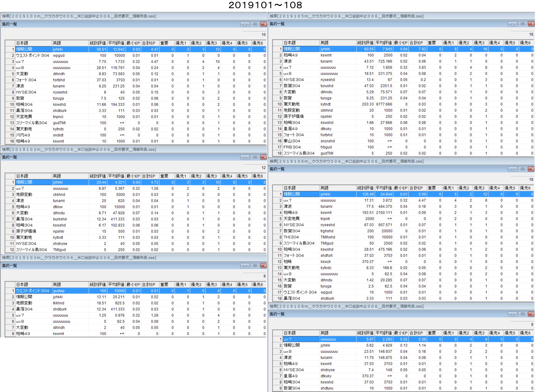
Task: Click the shdturu cell in 2019108m window
Action: [x=338, y=388]
